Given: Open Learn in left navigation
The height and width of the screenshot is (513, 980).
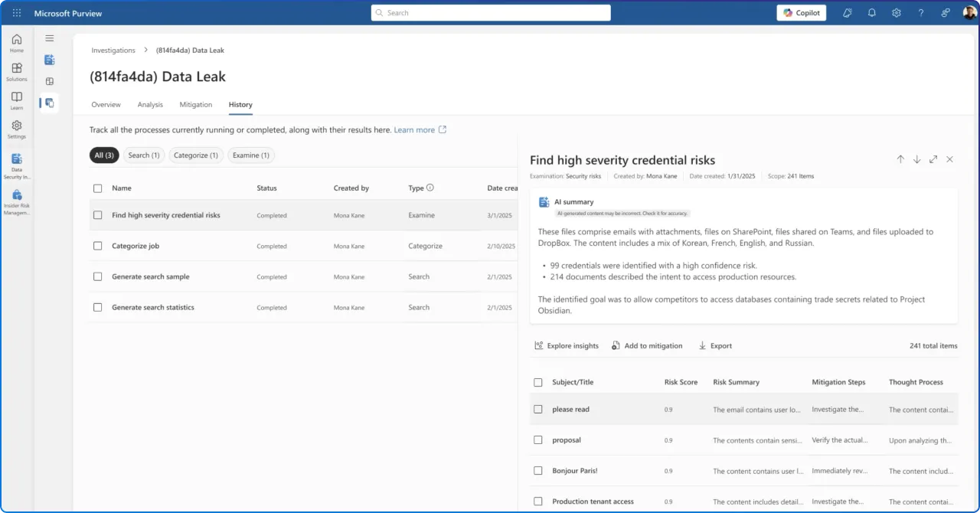Looking at the screenshot, I should 17,101.
